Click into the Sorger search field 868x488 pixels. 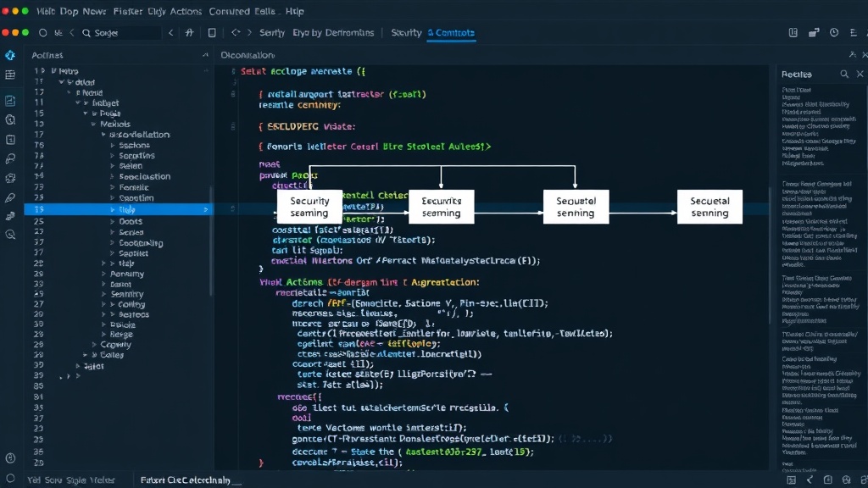pyautogui.click(x=120, y=33)
